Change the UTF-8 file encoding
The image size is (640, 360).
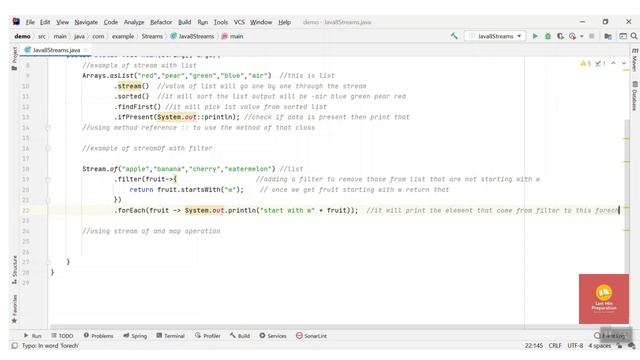click(575, 346)
